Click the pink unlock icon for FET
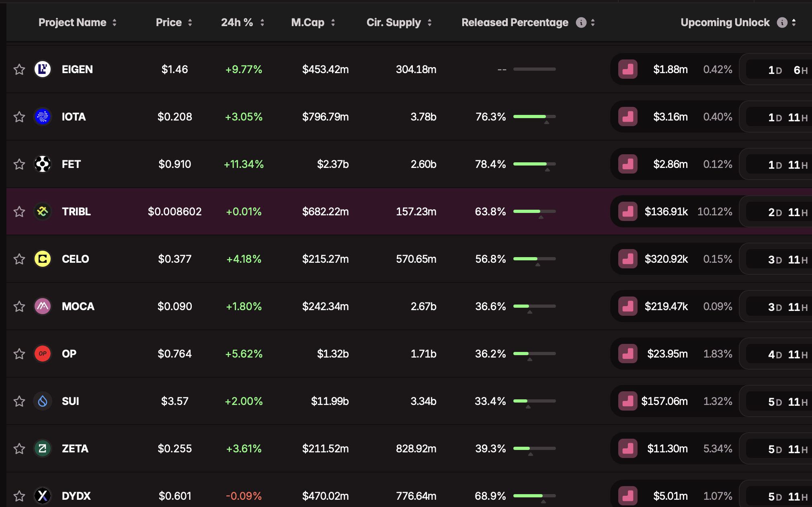Image resolution: width=812 pixels, height=507 pixels. click(628, 164)
